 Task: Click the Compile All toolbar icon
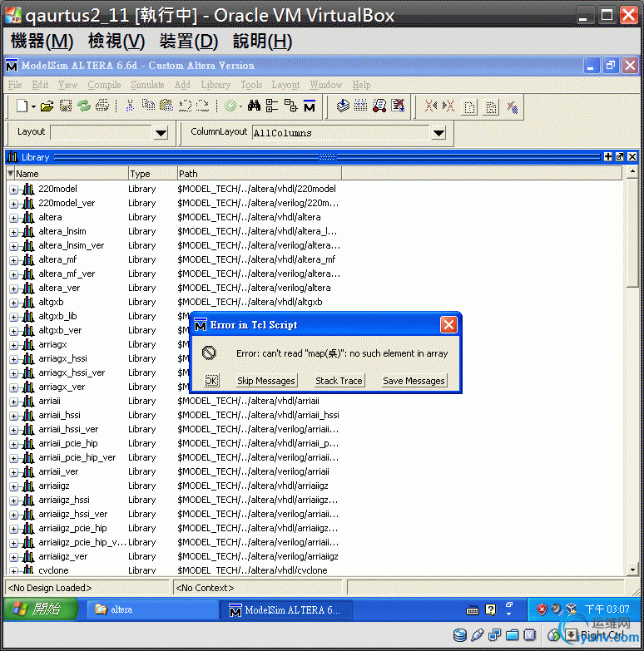pyautogui.click(x=360, y=106)
